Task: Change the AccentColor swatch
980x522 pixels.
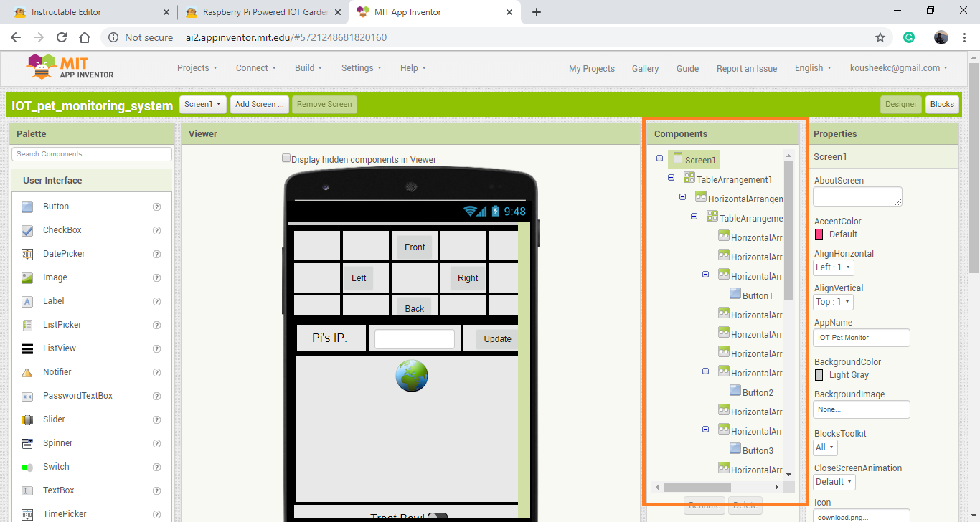Action: (819, 234)
